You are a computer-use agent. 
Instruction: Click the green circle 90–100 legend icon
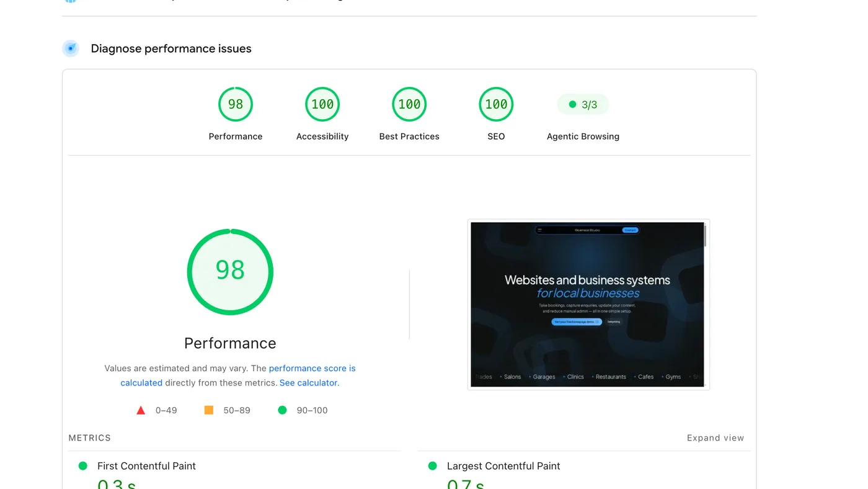pos(282,410)
